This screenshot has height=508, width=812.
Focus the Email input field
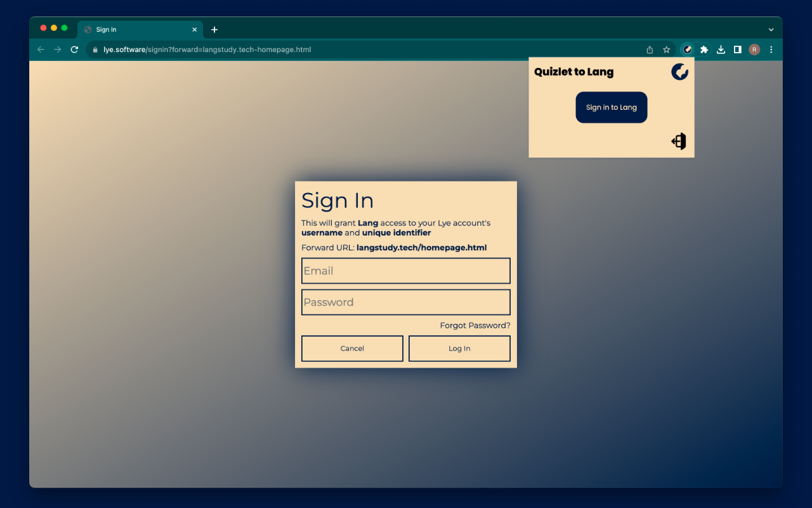[406, 271]
